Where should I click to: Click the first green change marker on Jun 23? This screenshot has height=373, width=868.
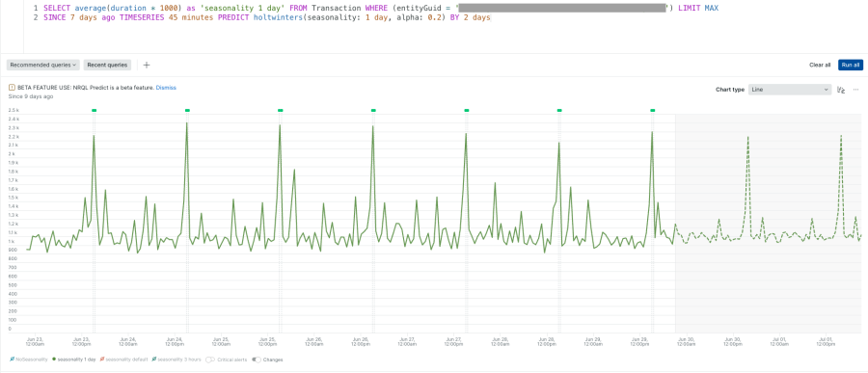(95, 111)
